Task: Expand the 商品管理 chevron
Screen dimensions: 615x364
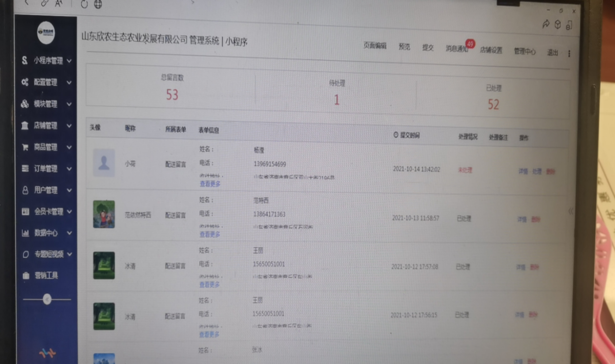Action: point(69,147)
